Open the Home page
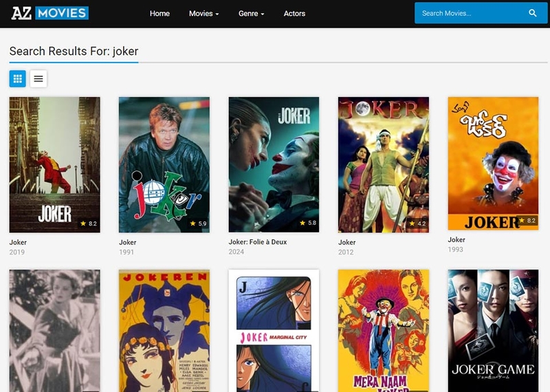Viewport: 550px width, 392px height. 159,14
